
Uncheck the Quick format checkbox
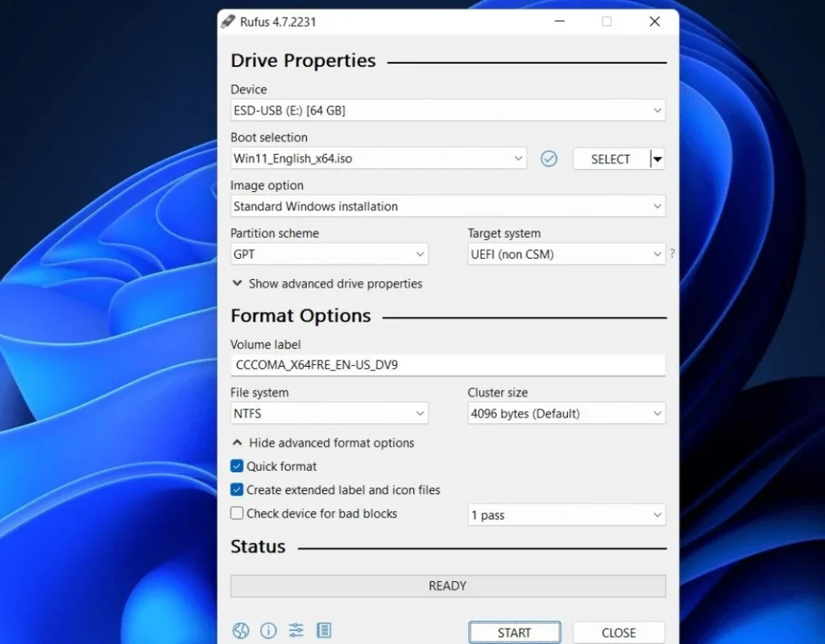(x=237, y=466)
